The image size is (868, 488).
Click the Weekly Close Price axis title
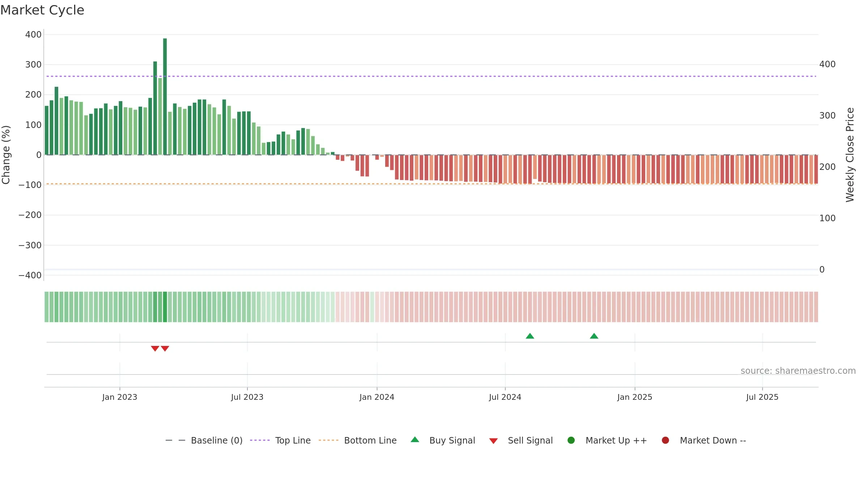pos(850,155)
